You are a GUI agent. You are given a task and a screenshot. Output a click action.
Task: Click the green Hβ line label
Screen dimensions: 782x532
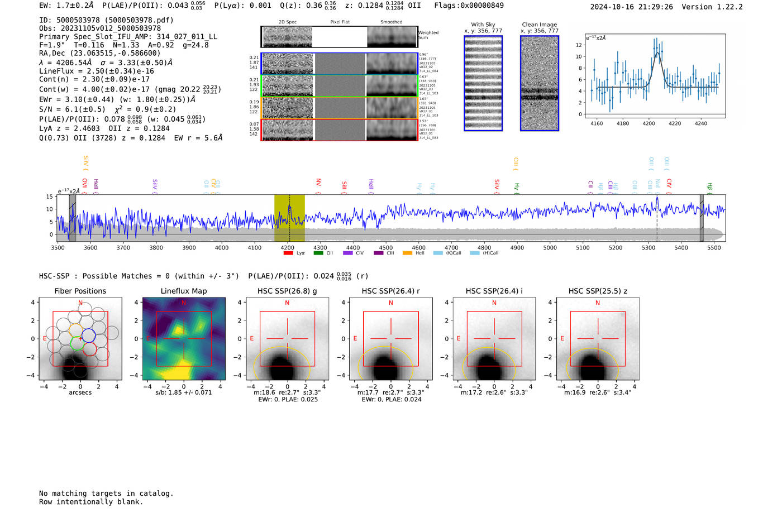pos(709,187)
